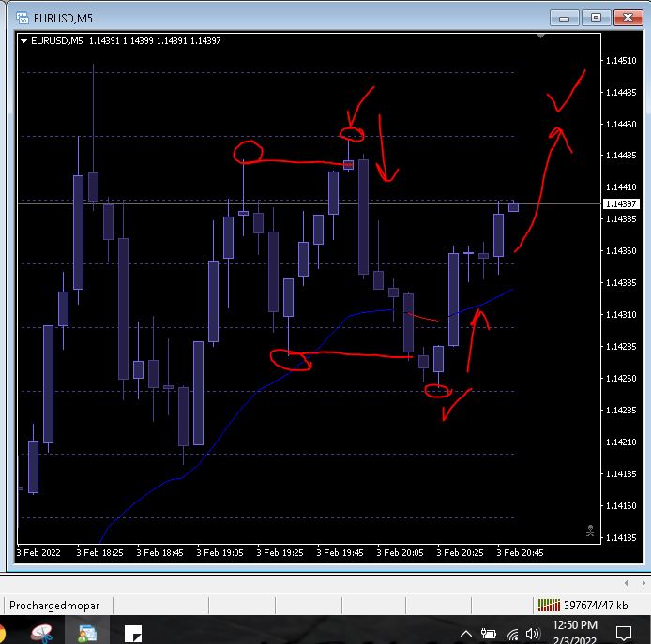Close the EURUSD,M5 chart window

tap(628, 18)
